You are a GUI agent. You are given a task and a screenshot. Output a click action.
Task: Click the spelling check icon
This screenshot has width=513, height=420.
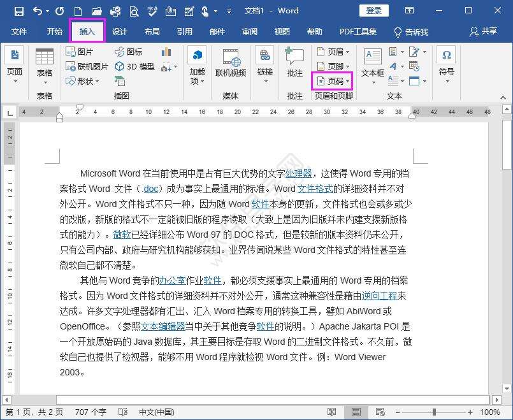pyautogui.click(x=152, y=11)
